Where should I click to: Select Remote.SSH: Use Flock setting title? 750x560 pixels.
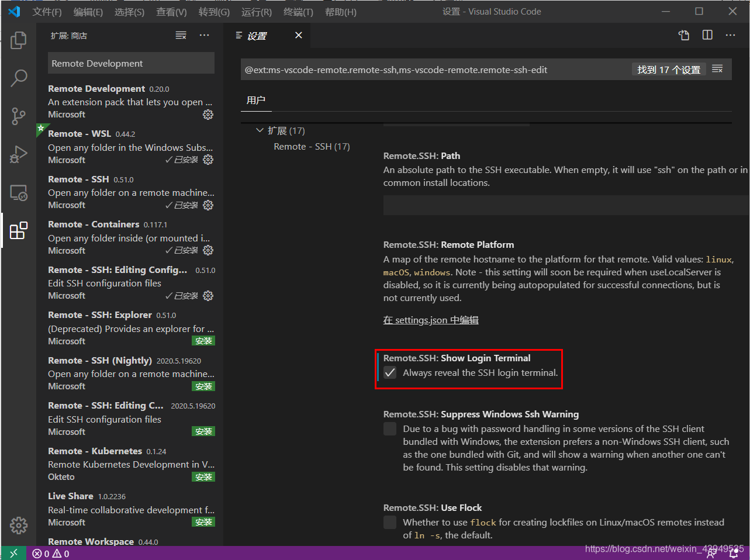click(x=433, y=508)
